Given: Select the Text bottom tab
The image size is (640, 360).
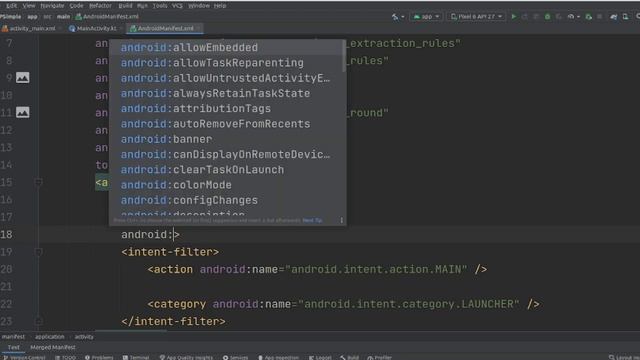Looking at the screenshot, I should [13, 347].
